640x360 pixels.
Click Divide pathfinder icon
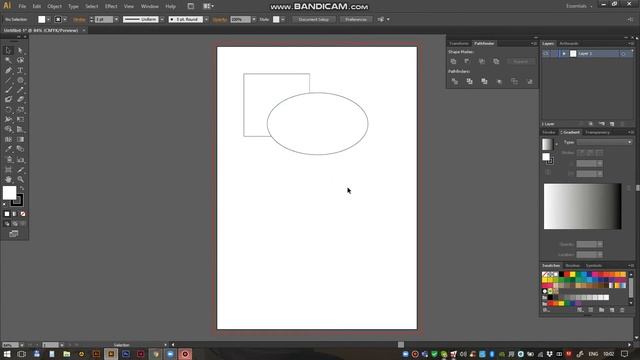pyautogui.click(x=454, y=82)
